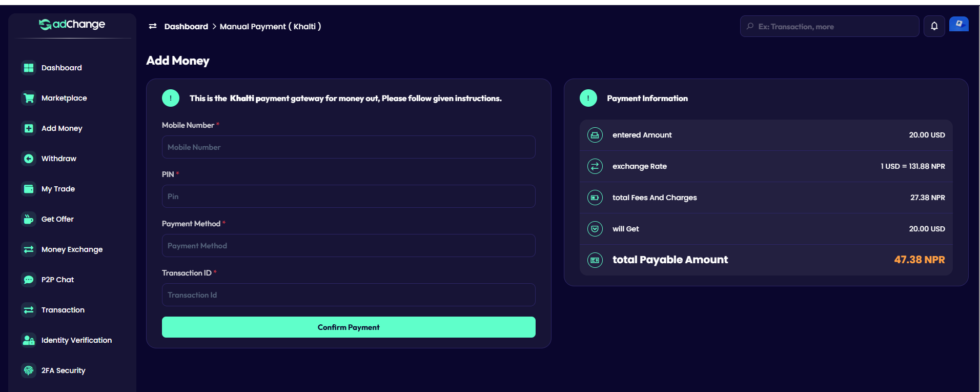Image resolution: width=980 pixels, height=392 pixels.
Task: Click the Marketplace cart icon
Action: tap(29, 98)
